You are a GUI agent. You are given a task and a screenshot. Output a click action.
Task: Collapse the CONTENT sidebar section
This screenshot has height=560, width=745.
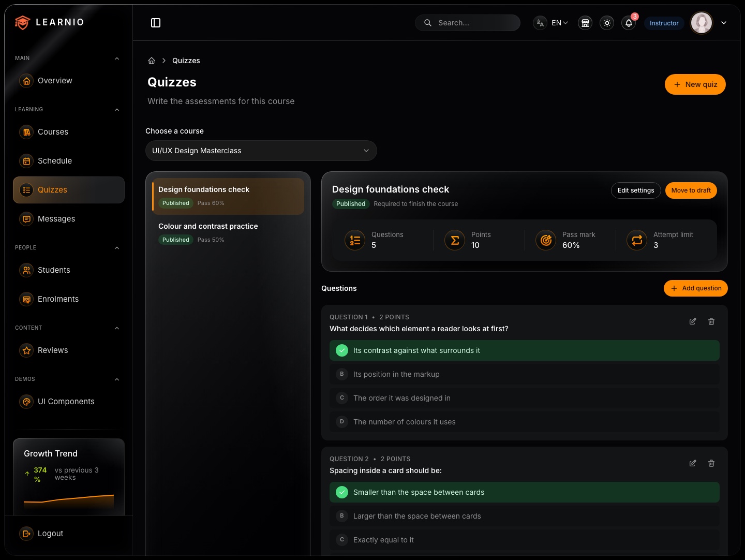tap(117, 328)
